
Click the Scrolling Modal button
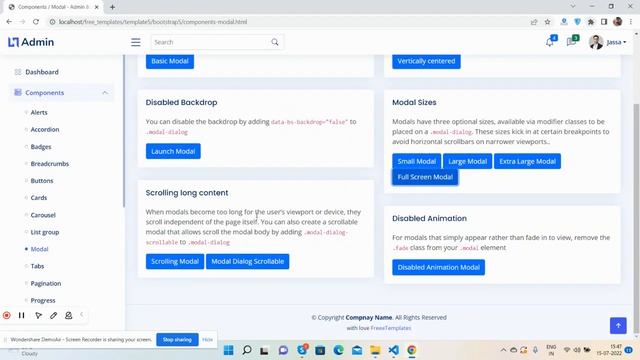coord(175,261)
